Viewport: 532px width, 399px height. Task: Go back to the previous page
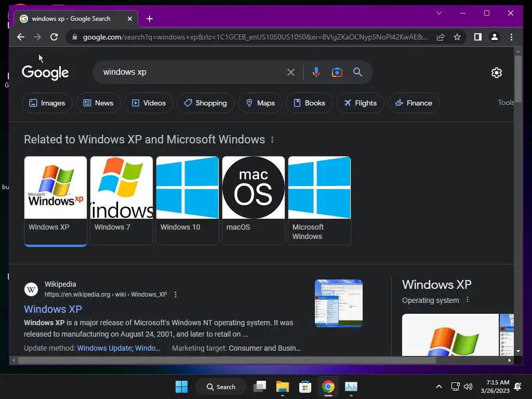click(x=21, y=37)
